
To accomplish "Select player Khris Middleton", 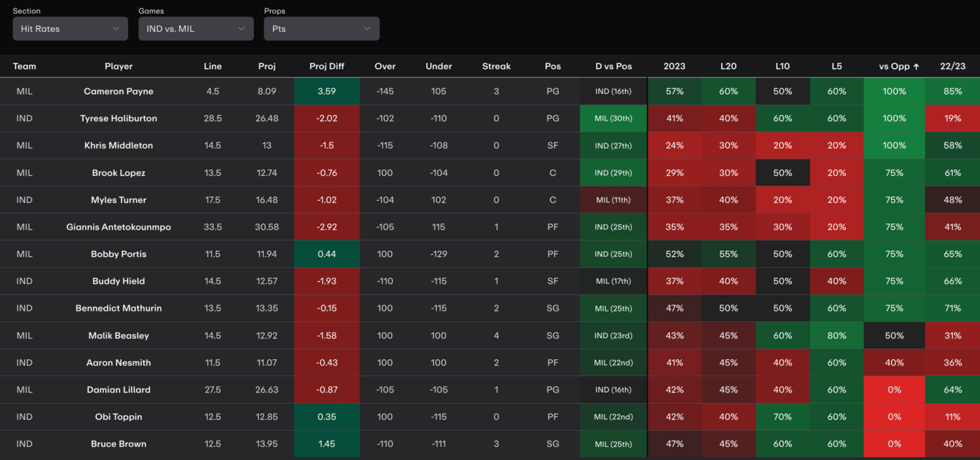I will click(118, 146).
